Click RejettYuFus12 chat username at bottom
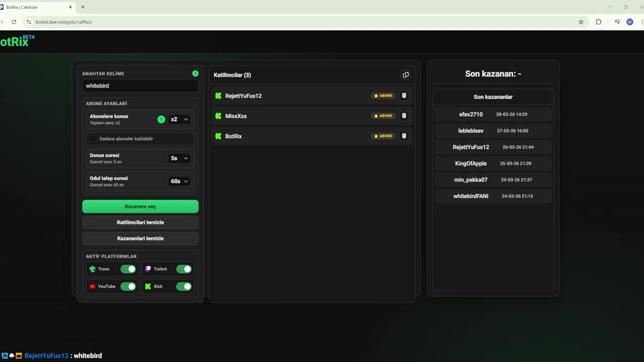This screenshot has height=362, width=644. tap(46, 355)
